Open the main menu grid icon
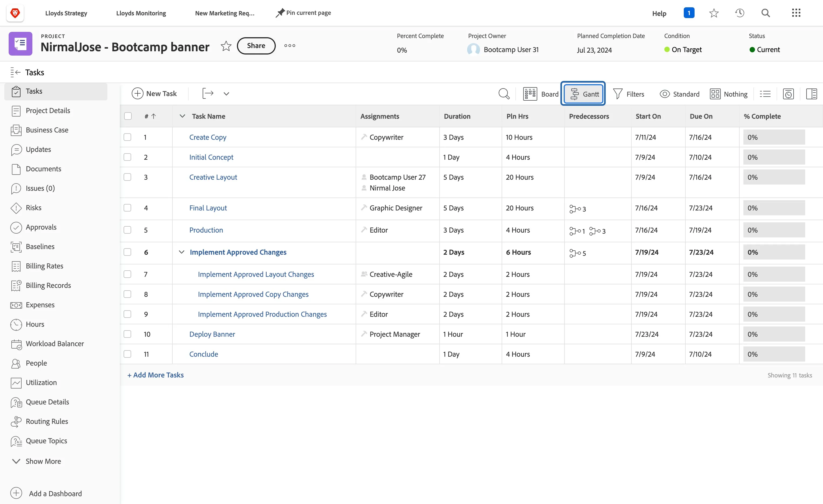This screenshot has width=823, height=504. pos(796,13)
